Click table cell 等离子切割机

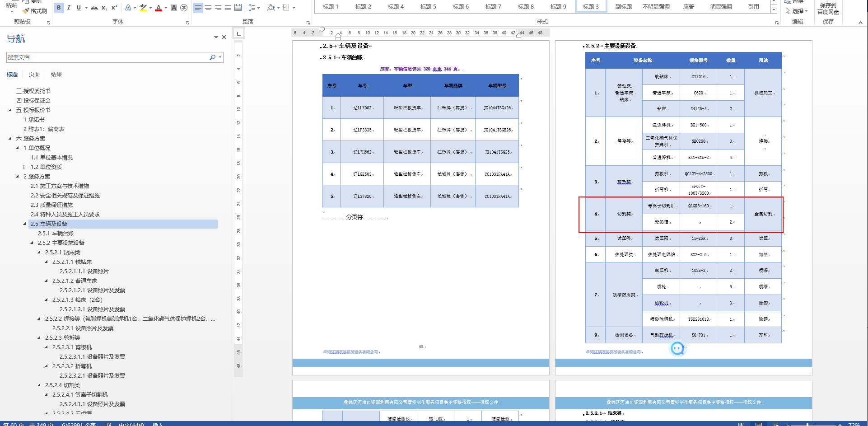pyautogui.click(x=662, y=206)
